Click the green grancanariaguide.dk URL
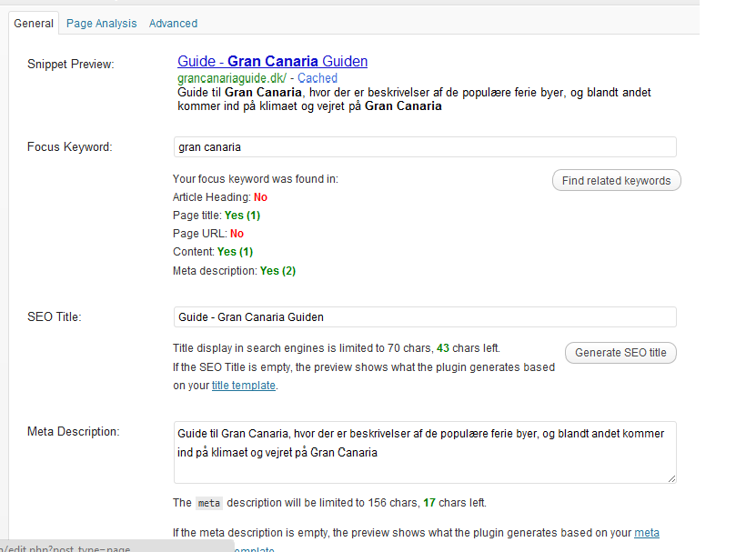The image size is (756, 552). point(228,79)
